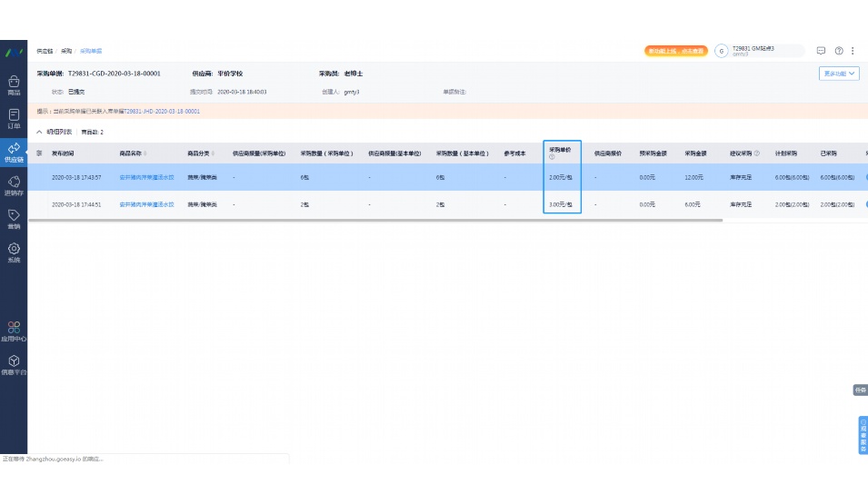Open the messages icon in top bar
This screenshot has height=504, width=868.
(x=822, y=51)
